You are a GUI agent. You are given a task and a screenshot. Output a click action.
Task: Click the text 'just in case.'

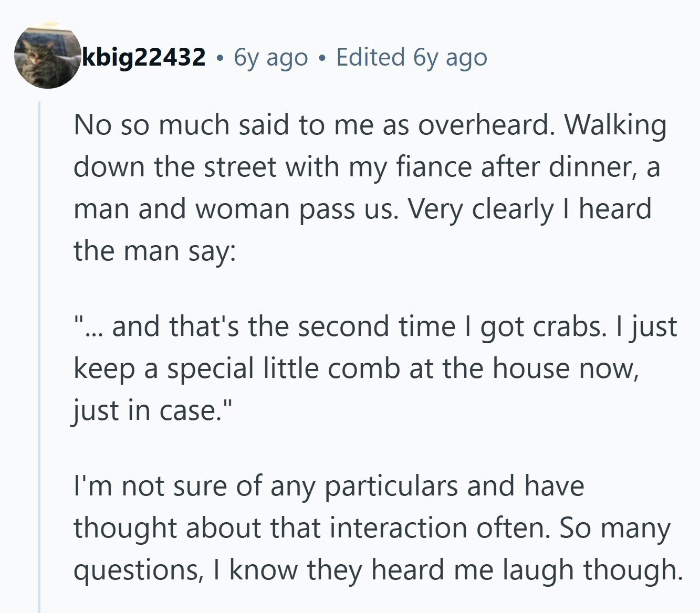click(151, 410)
